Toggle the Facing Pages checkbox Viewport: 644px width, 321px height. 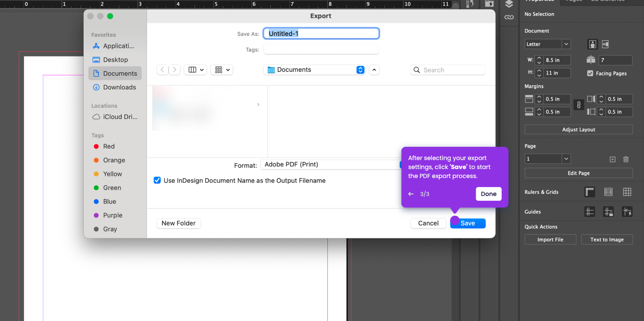click(x=590, y=73)
